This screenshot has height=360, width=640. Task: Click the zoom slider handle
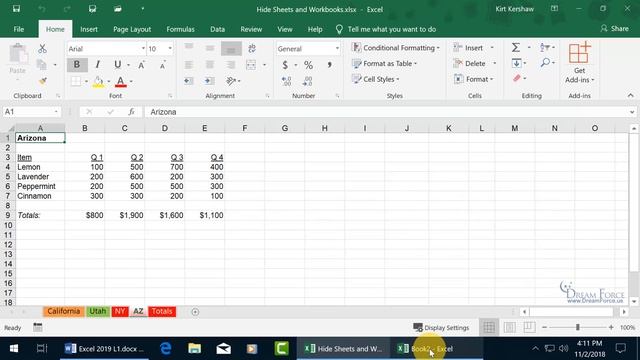point(578,327)
